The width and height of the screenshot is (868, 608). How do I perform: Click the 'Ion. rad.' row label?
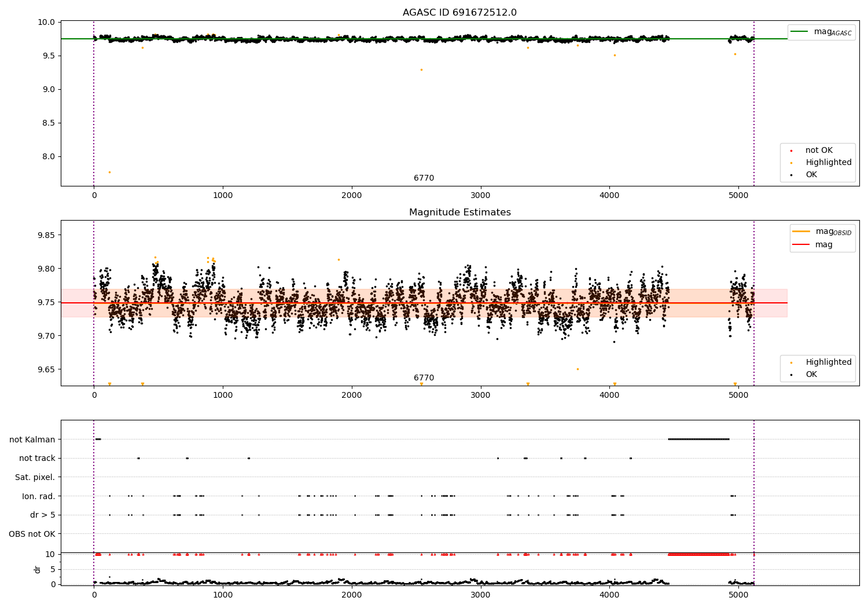click(x=39, y=496)
